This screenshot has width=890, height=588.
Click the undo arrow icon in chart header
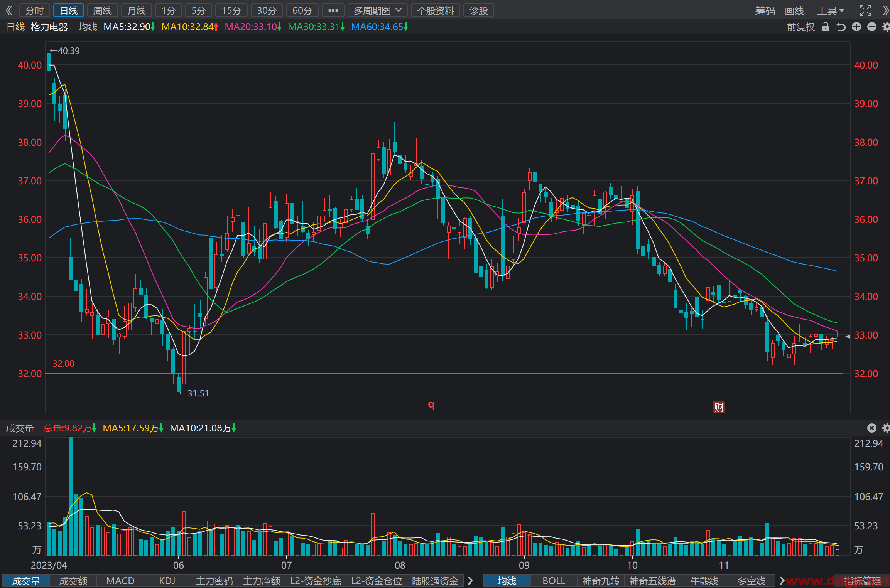coord(841,27)
